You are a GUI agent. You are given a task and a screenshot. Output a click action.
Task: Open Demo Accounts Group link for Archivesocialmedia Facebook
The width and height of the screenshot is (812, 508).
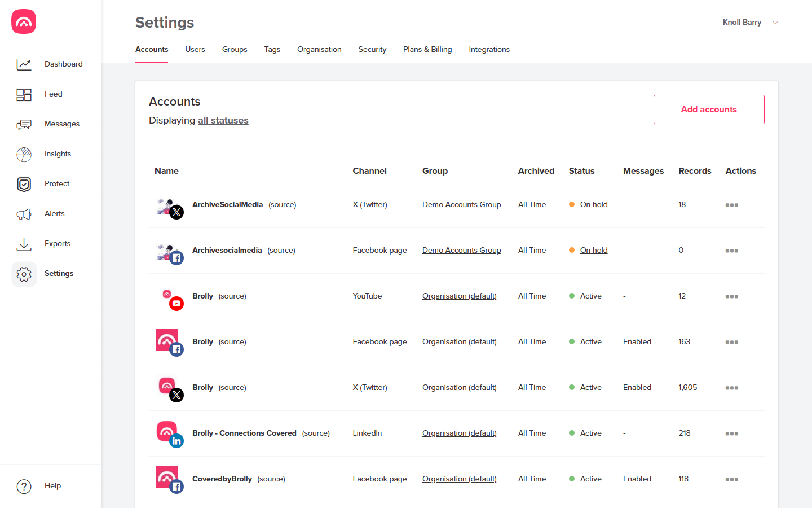point(462,251)
